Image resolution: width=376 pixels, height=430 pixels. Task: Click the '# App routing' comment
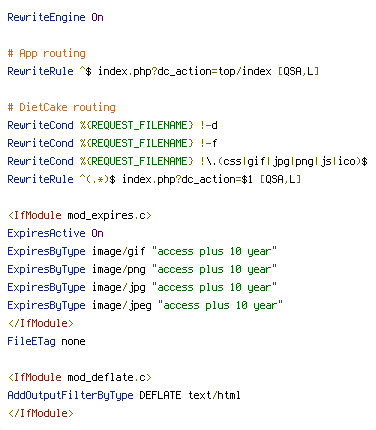pos(47,53)
